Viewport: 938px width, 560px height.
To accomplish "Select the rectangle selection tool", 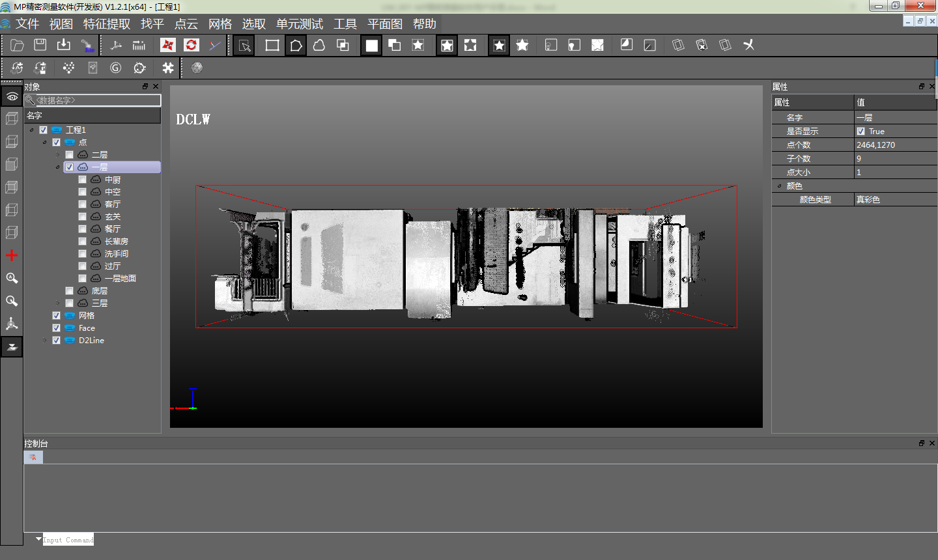I will (x=272, y=45).
